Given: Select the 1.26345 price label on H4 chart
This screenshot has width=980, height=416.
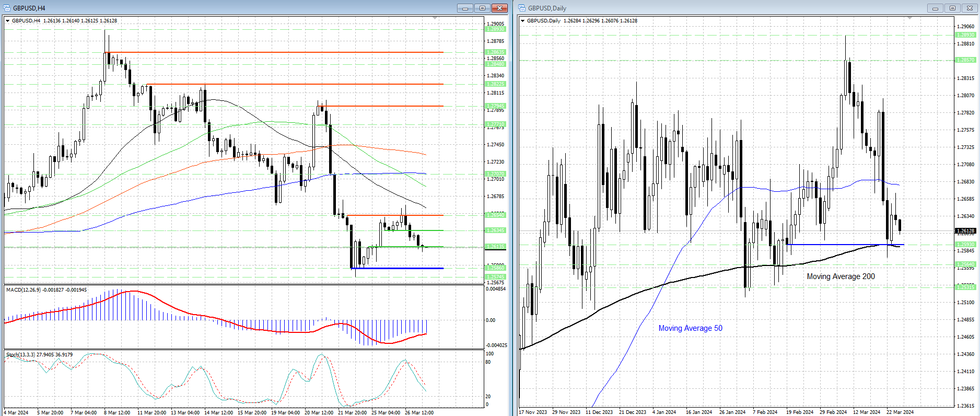Looking at the screenshot, I should [x=495, y=230].
